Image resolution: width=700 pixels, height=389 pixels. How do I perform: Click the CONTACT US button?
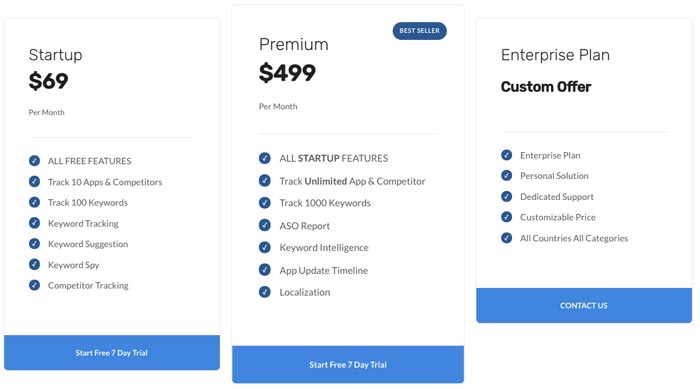584,305
